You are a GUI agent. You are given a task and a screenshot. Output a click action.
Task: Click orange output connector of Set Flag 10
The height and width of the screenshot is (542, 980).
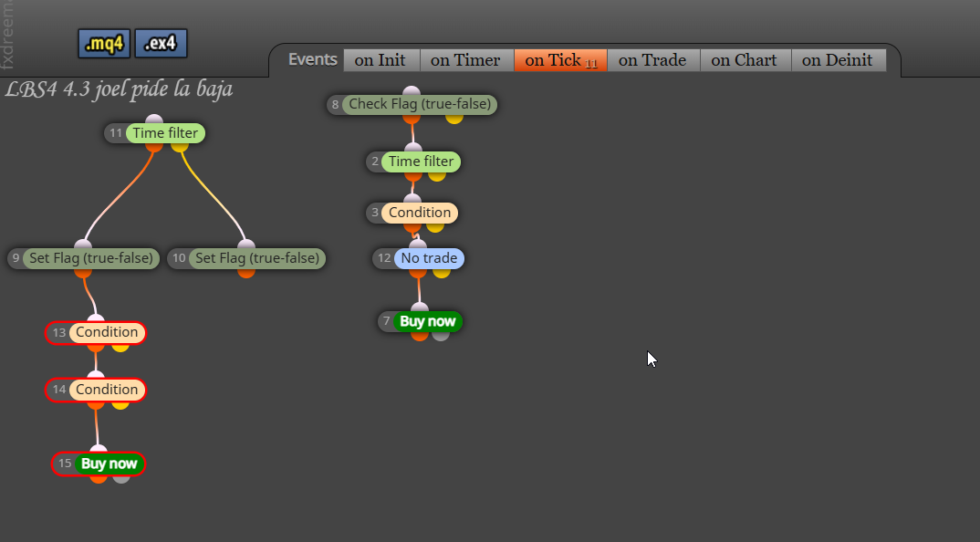(x=246, y=273)
